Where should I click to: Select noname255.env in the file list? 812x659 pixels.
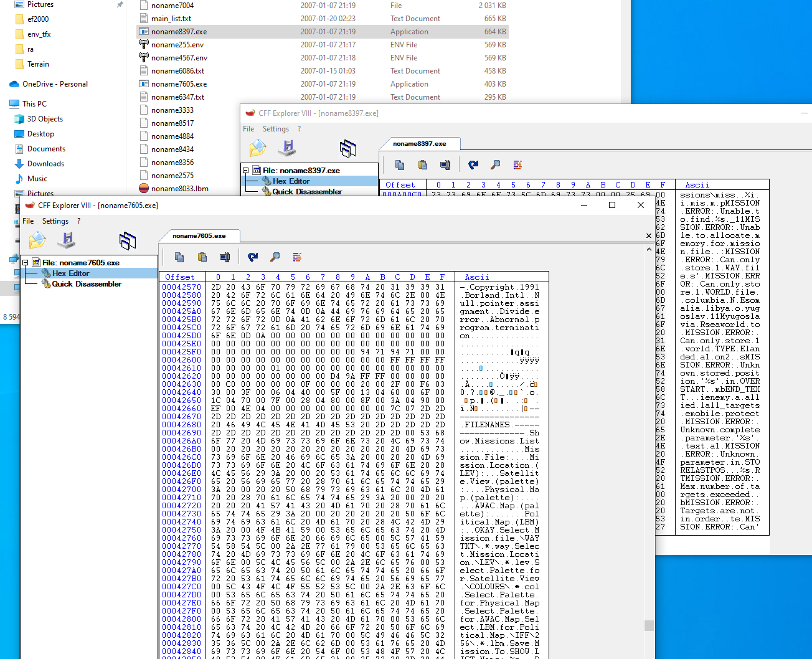(x=177, y=45)
